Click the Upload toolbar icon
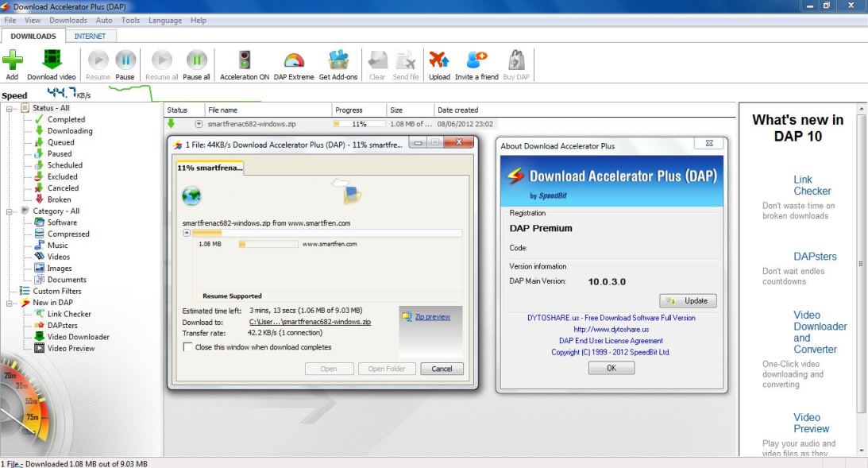Screen dimensions: 868x468 tap(439, 60)
